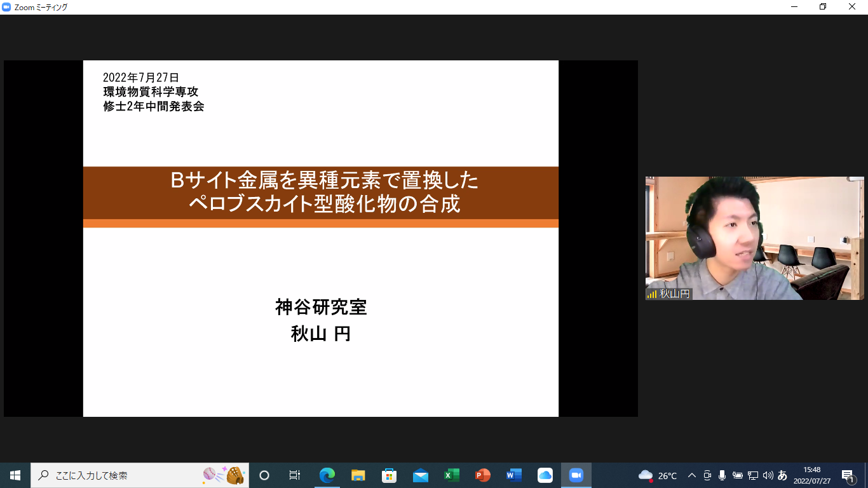The image size is (868, 488).
Task: Click the baseball search highlight icon
Action: click(x=224, y=475)
